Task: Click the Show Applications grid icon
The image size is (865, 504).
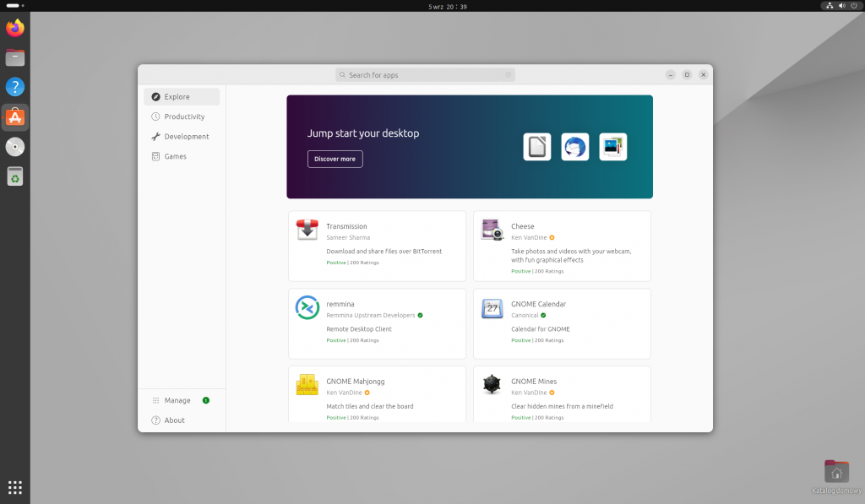Action: (x=14, y=487)
